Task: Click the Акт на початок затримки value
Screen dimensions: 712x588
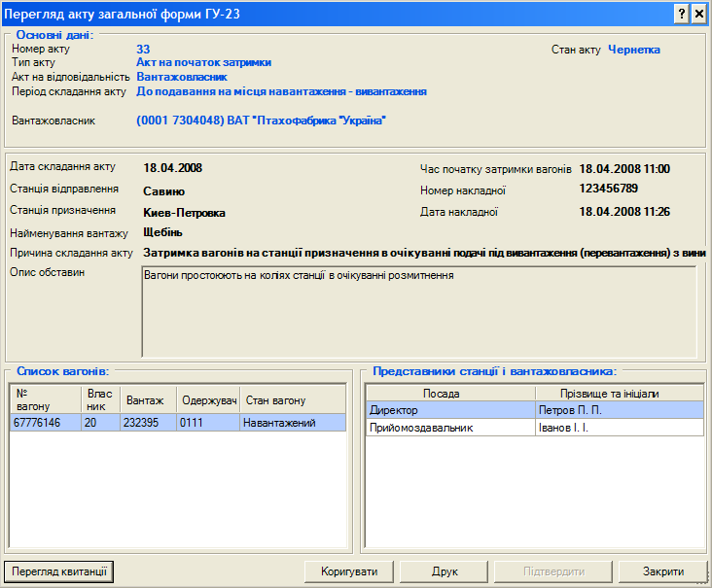Action: (203, 62)
